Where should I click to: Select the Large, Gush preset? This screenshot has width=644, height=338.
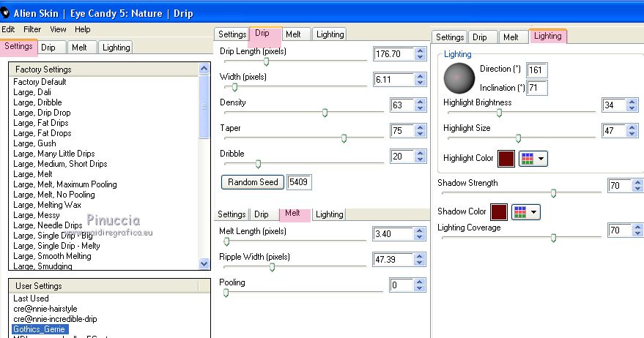34,143
